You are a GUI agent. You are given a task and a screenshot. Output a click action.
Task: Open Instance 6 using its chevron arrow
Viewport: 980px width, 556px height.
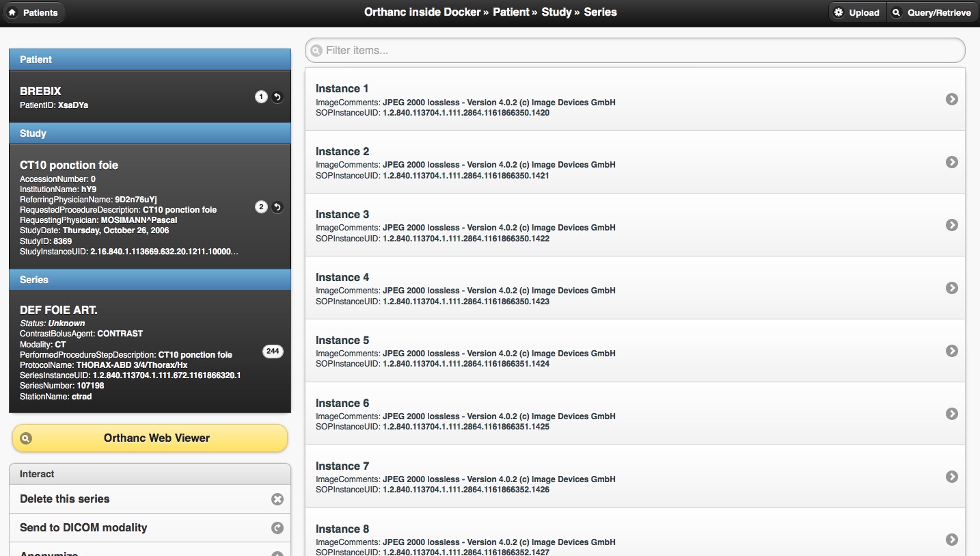951,414
